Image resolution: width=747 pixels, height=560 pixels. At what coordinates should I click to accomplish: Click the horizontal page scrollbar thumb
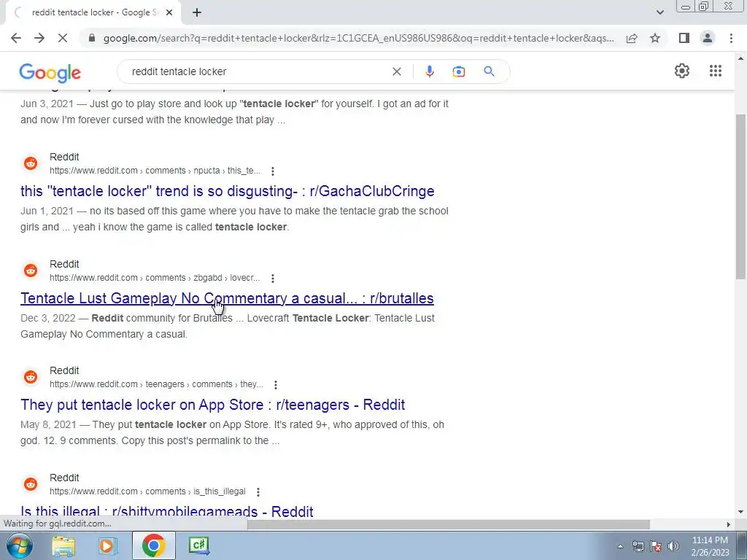tap(449, 524)
